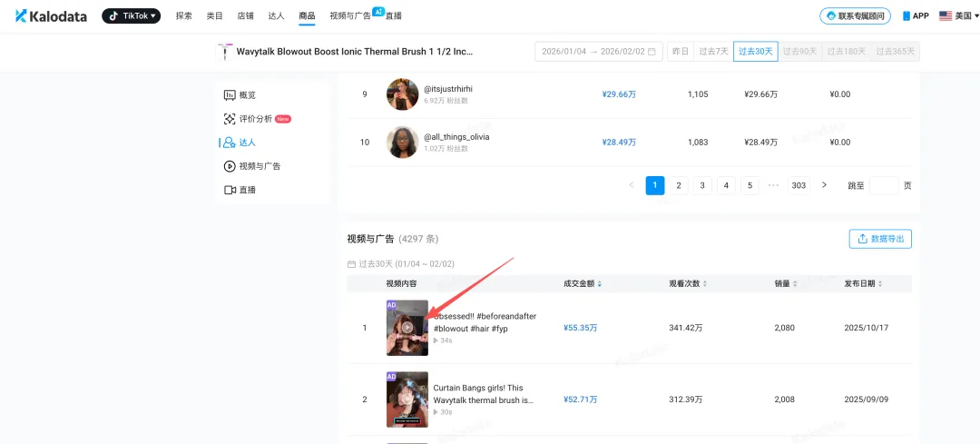Screen dimensions: 980x444
Task: Go to page 2
Action: 678,185
